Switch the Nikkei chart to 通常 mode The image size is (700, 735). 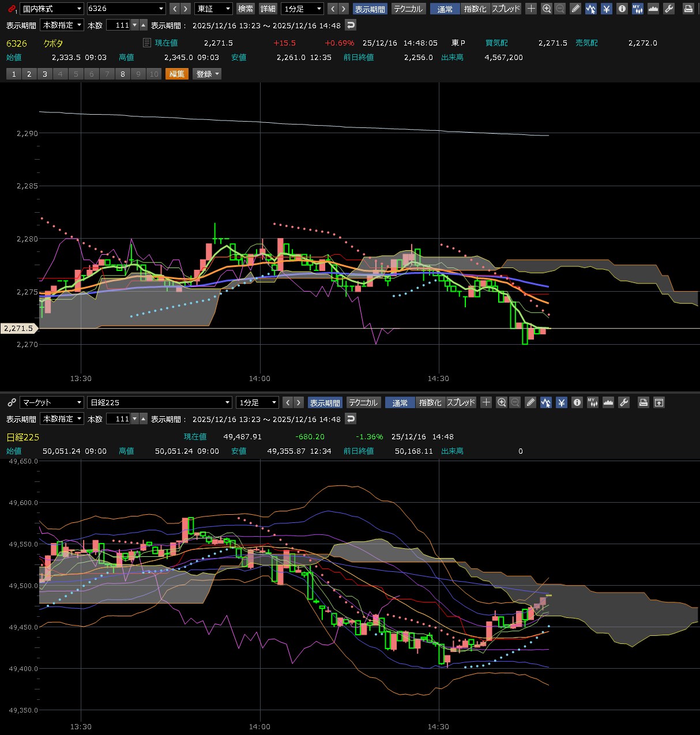click(x=400, y=402)
